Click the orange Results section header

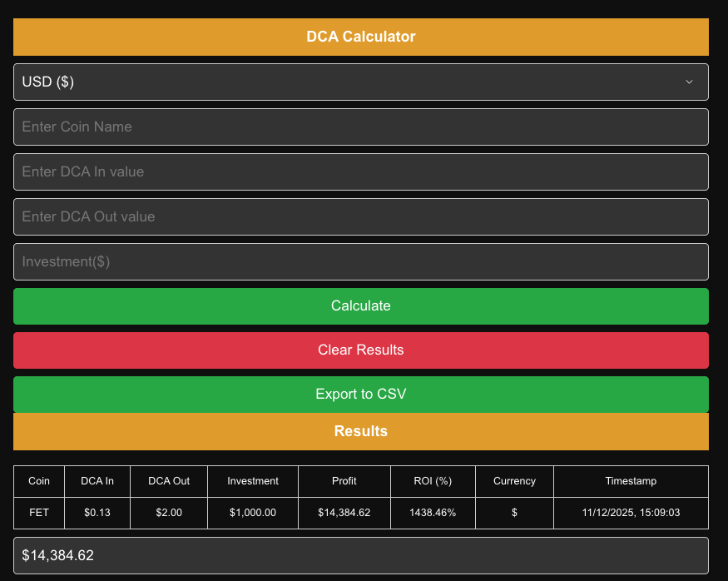tap(360, 431)
